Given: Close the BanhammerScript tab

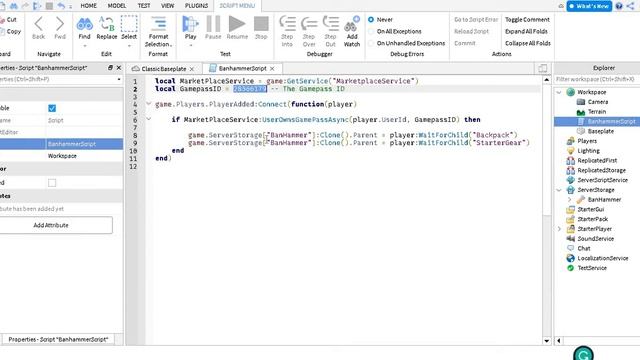Looking at the screenshot, I should click(272, 69).
